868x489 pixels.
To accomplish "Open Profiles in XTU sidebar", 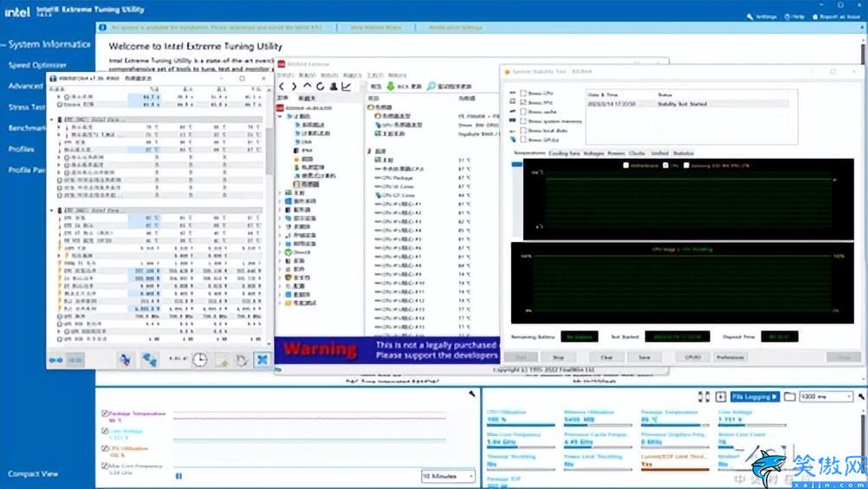I will (x=21, y=149).
